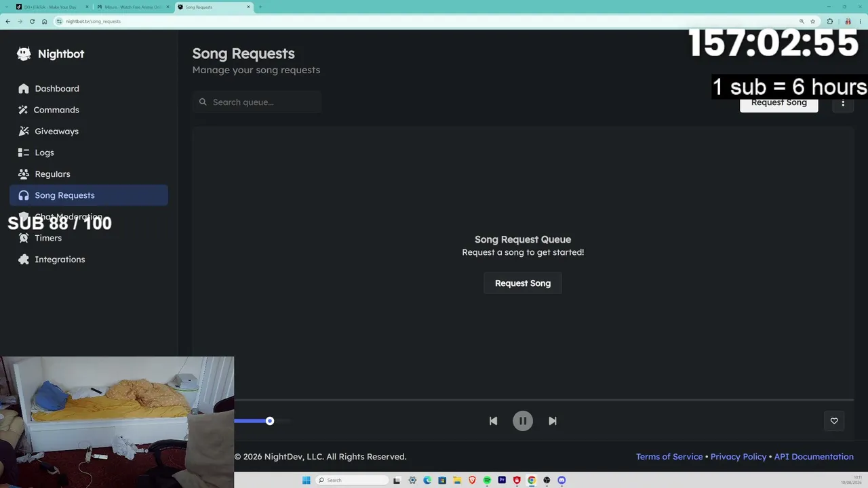Open the browser profile avatar
This screenshot has width=868, height=488.
tap(848, 22)
